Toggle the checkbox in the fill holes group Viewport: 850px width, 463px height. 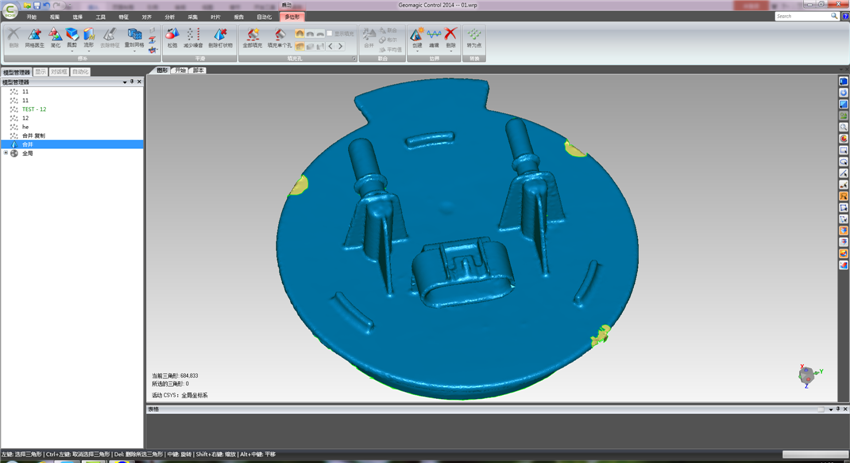[x=330, y=33]
